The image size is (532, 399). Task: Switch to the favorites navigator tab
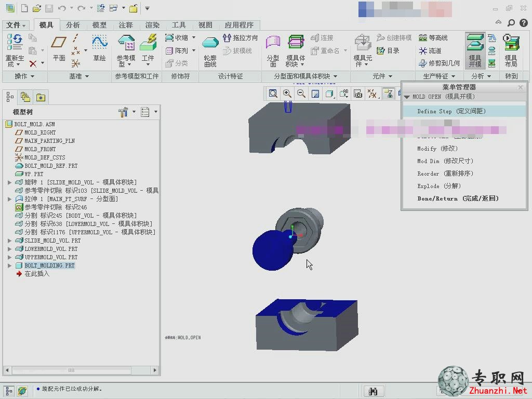pos(41,97)
